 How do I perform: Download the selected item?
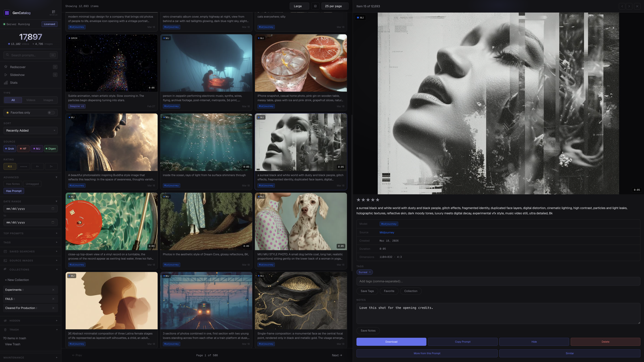391,341
